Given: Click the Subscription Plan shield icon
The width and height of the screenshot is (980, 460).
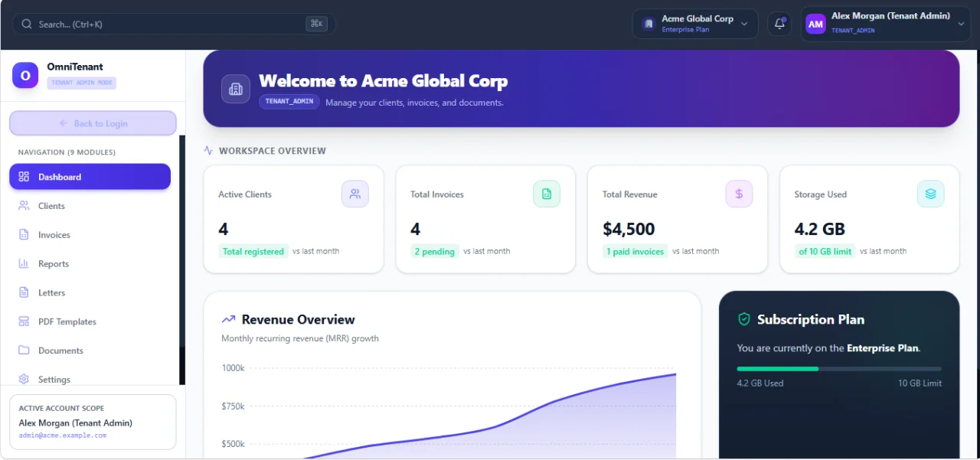Looking at the screenshot, I should [x=743, y=319].
